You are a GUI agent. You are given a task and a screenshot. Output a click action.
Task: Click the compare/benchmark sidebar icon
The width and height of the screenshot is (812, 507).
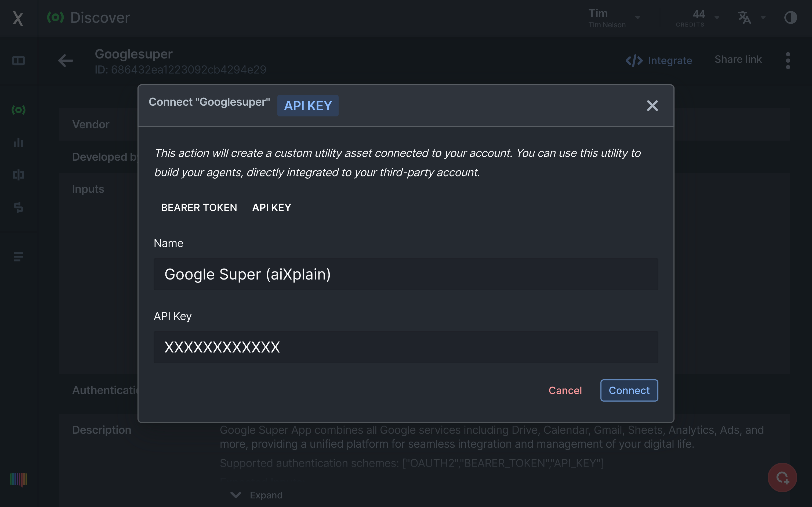(19, 175)
